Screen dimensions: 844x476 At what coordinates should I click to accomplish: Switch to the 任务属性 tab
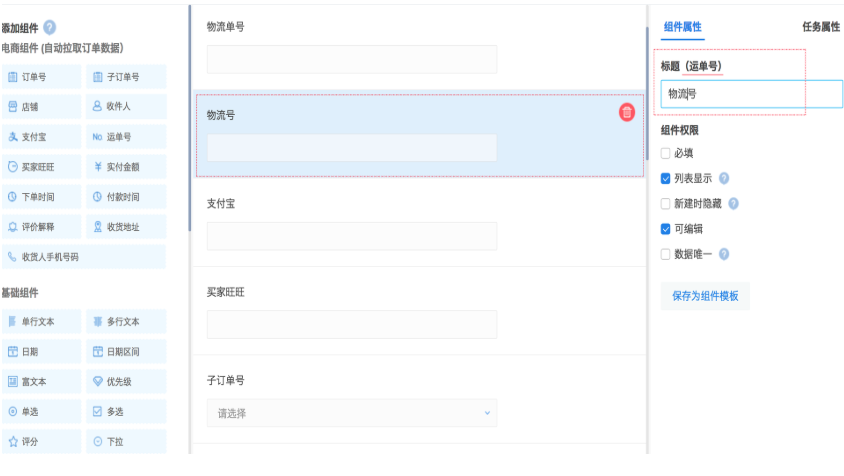[820, 27]
